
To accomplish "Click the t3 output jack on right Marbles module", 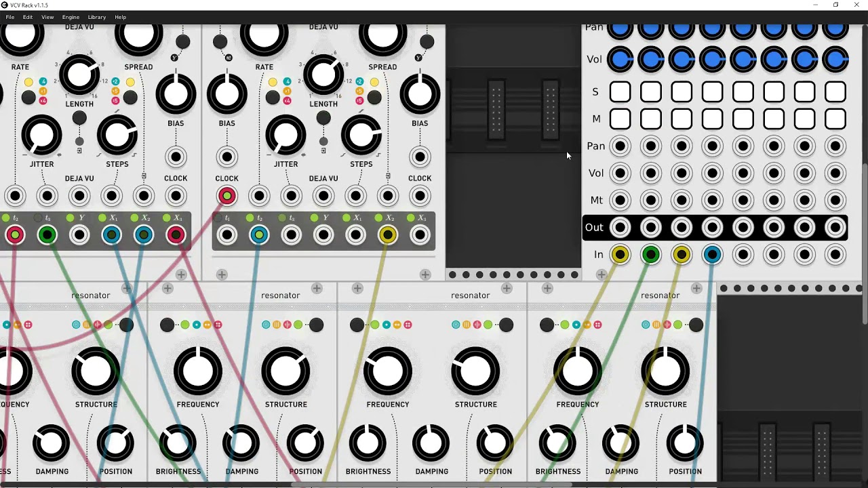I will (291, 235).
